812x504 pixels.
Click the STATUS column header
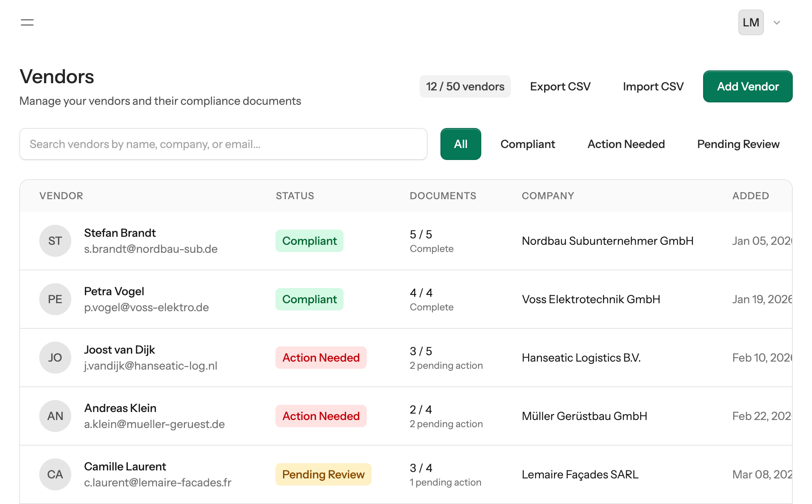295,196
